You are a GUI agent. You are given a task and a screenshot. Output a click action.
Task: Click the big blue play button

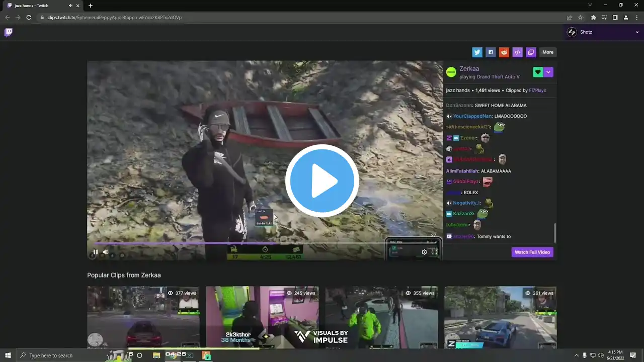322,181
